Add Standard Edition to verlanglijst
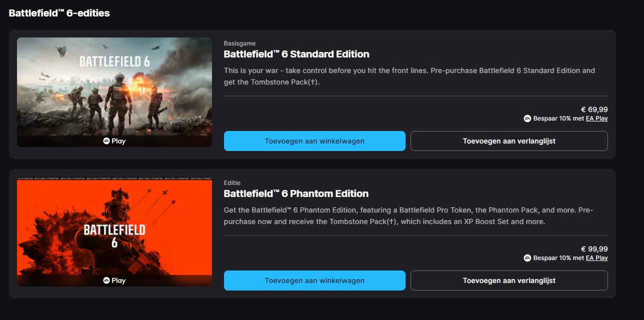This screenshot has height=320, width=644. coord(509,141)
